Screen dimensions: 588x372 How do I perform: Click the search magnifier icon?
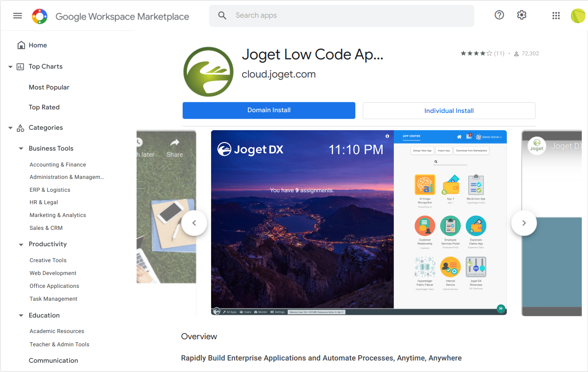(x=223, y=15)
